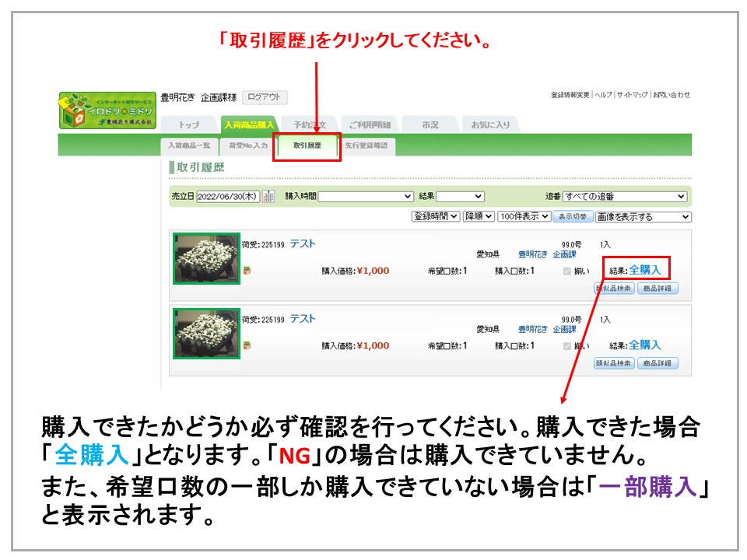The height and width of the screenshot is (560, 747).
Task: Click the イロドリミドリ site logo
Action: [x=107, y=111]
